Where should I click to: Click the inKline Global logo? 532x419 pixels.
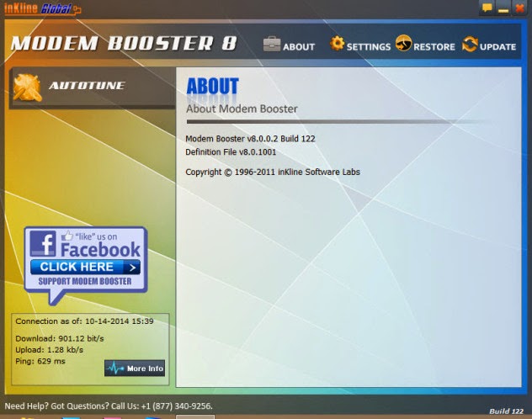point(42,8)
